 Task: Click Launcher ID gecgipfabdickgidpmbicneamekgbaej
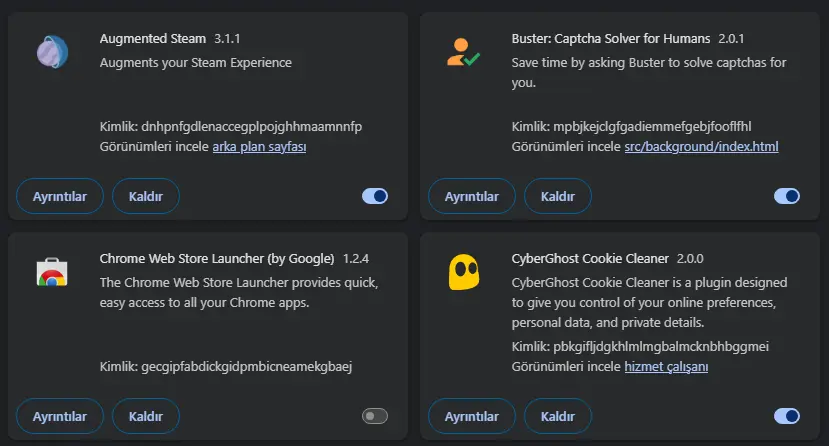246,366
